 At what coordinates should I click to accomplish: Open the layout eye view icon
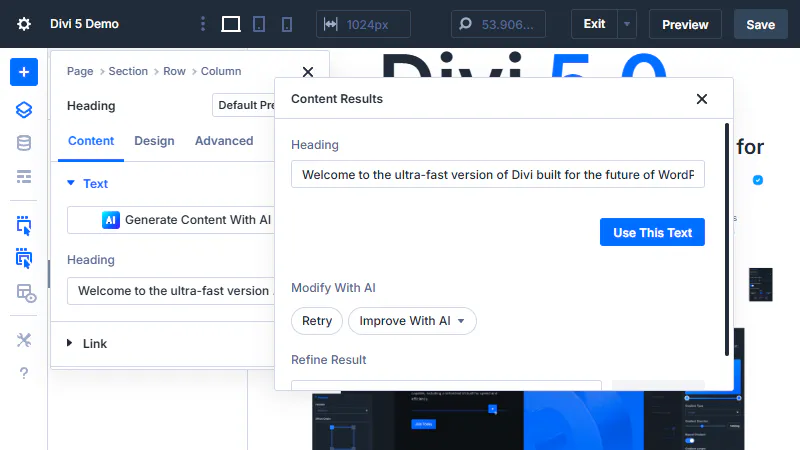(x=26, y=293)
